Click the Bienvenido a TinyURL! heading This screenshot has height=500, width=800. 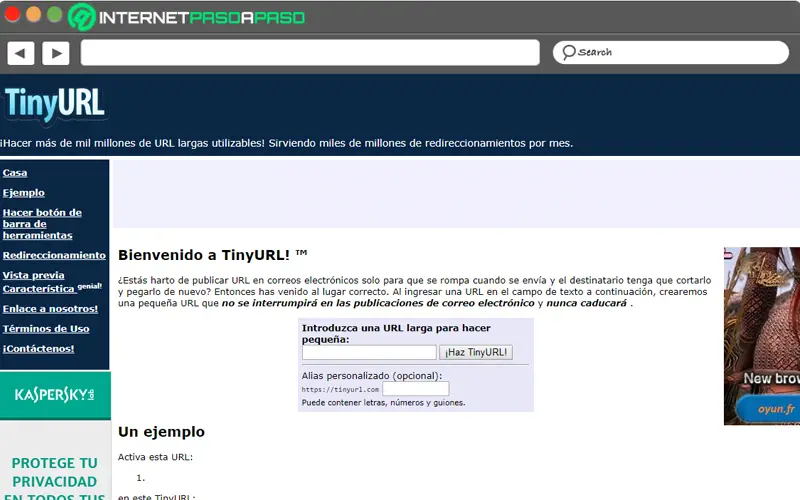[213, 255]
